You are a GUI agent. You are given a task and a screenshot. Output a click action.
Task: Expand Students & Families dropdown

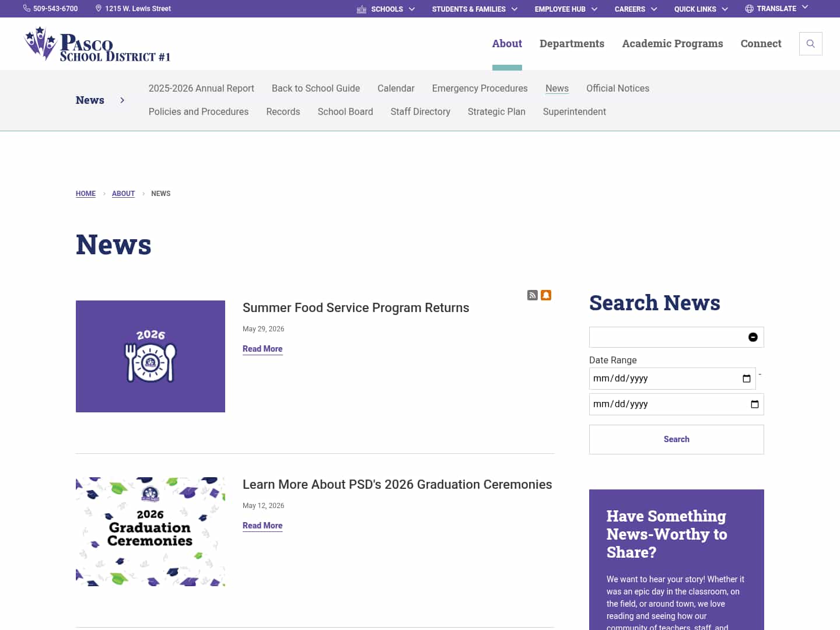pos(475,9)
